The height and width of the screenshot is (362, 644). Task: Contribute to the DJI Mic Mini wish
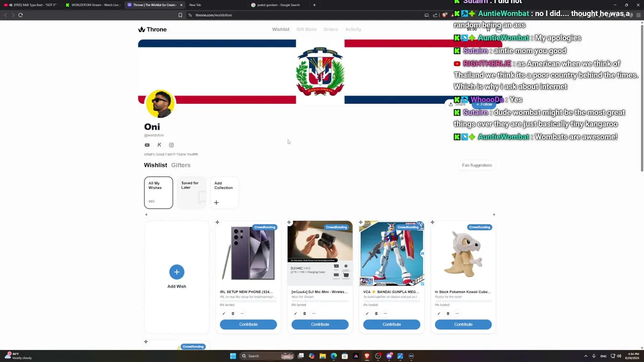click(x=320, y=324)
